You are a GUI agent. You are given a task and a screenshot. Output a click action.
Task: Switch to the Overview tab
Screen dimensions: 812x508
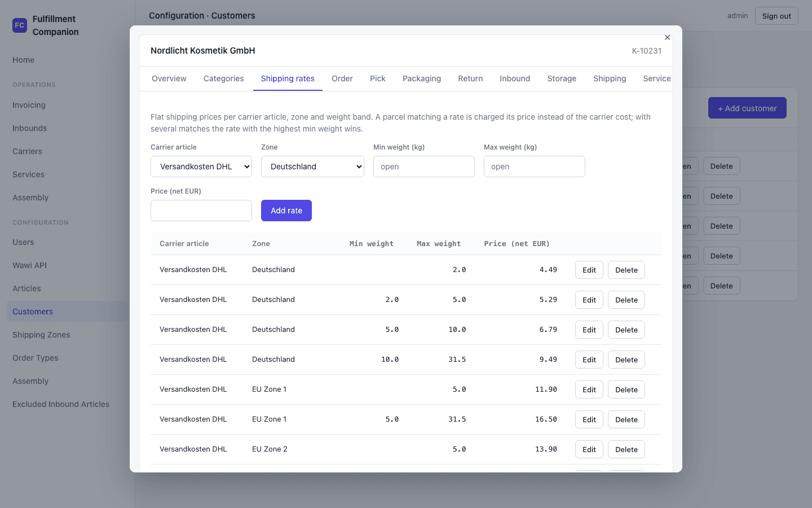[169, 78]
